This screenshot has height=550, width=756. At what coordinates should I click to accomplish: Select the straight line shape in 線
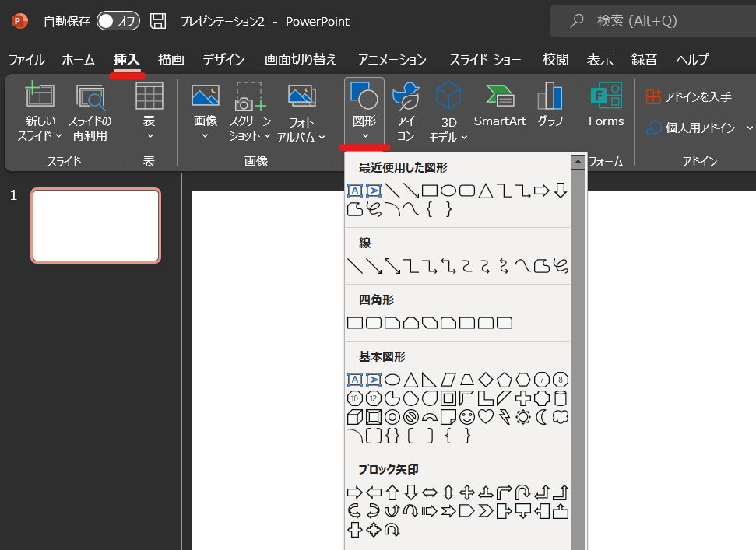click(x=355, y=266)
